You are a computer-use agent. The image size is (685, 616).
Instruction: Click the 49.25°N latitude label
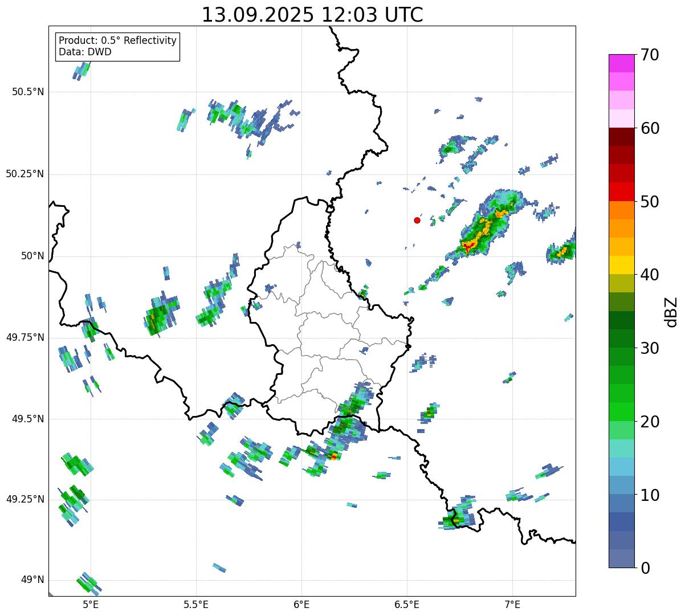[x=25, y=499]
